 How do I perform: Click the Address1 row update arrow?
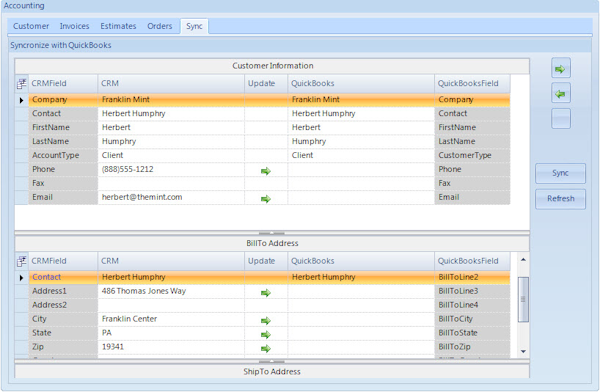[x=266, y=293]
